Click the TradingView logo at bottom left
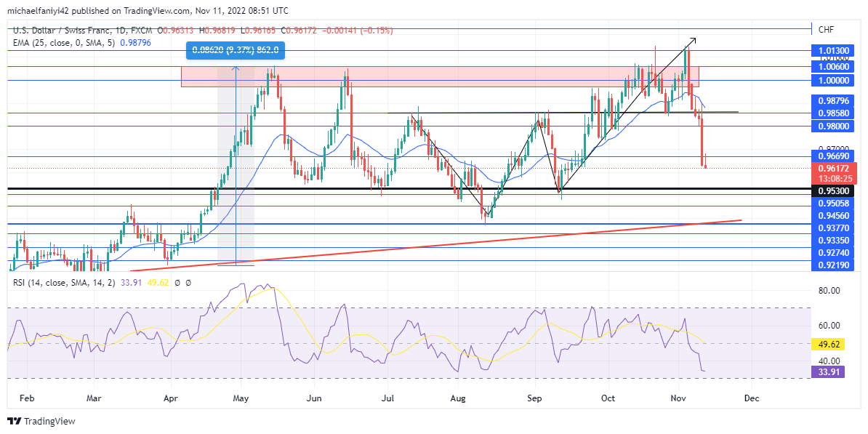The height and width of the screenshot is (434, 868). click(41, 421)
